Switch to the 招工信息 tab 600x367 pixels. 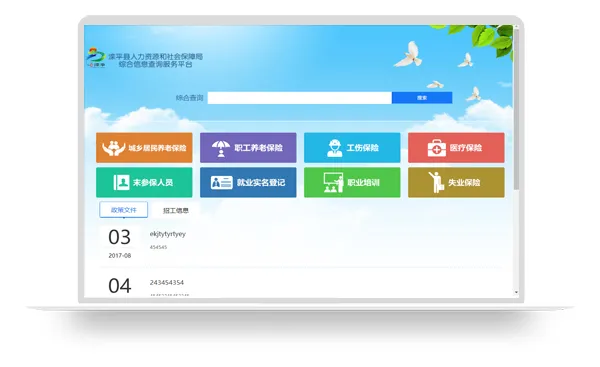coord(176,210)
